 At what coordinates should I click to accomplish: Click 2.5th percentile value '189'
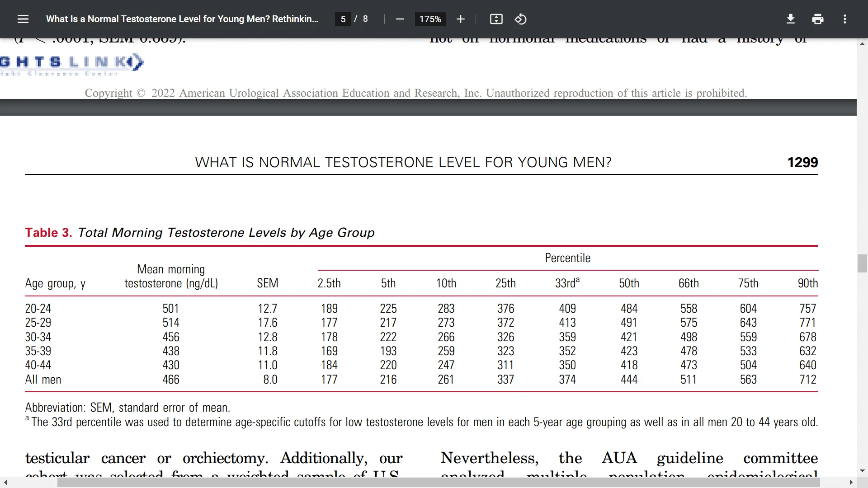point(329,309)
